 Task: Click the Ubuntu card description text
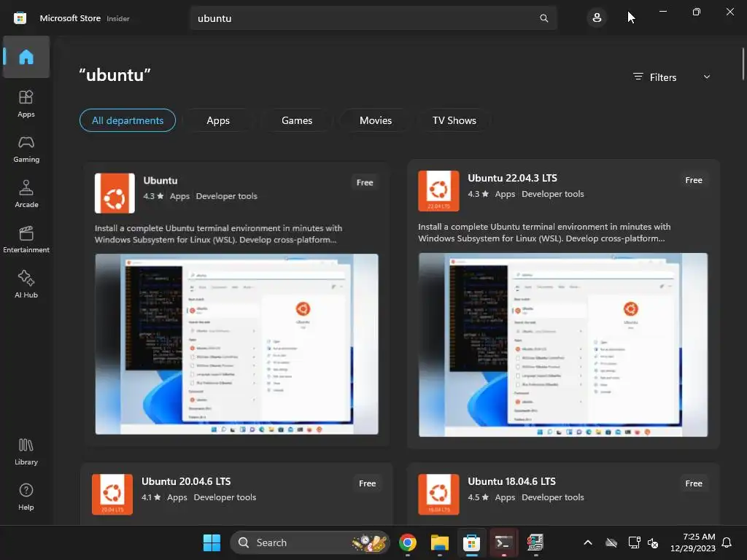tap(218, 234)
